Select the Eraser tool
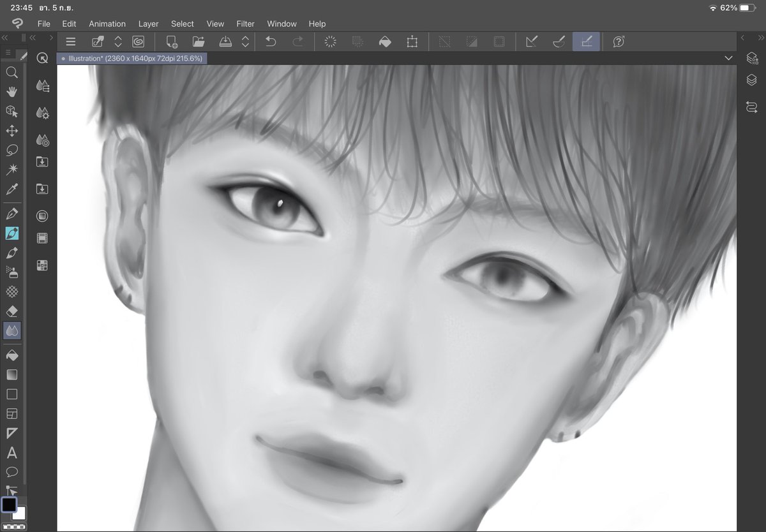Image resolution: width=766 pixels, height=532 pixels. coord(11,311)
